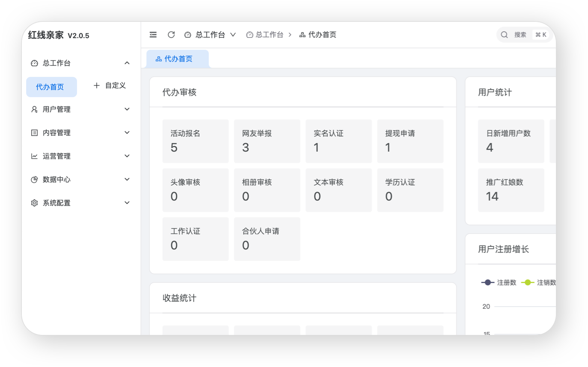Screen dimensions: 588x367
Task: Click the 代办首页 breadcrumb text
Action: coord(322,35)
